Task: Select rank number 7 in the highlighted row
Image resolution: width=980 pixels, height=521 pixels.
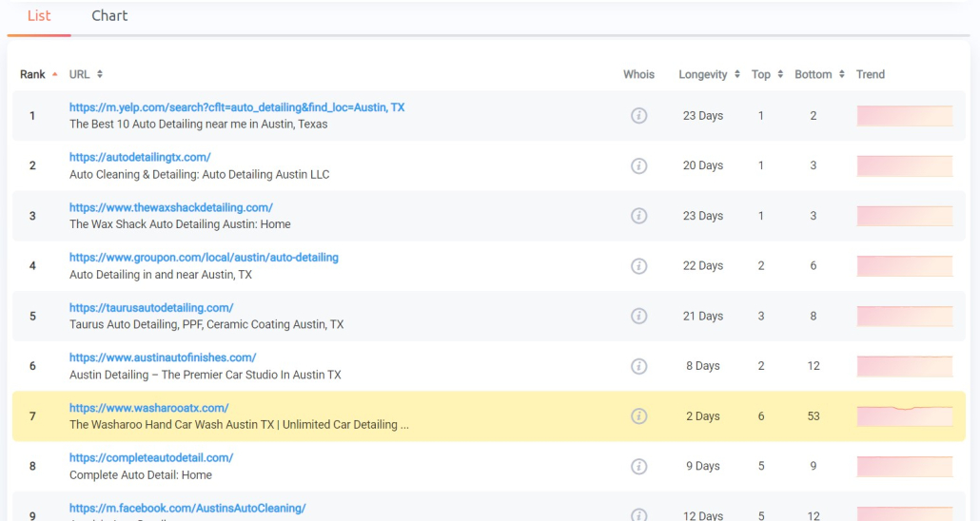Action: point(32,416)
